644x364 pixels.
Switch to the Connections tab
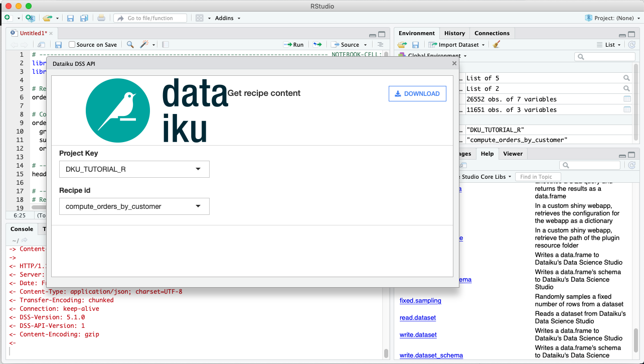(x=492, y=33)
